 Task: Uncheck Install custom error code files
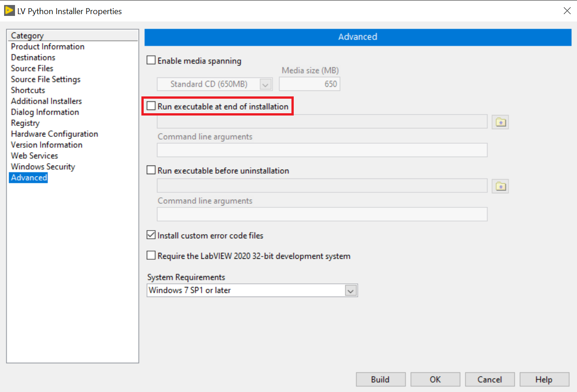tap(151, 236)
